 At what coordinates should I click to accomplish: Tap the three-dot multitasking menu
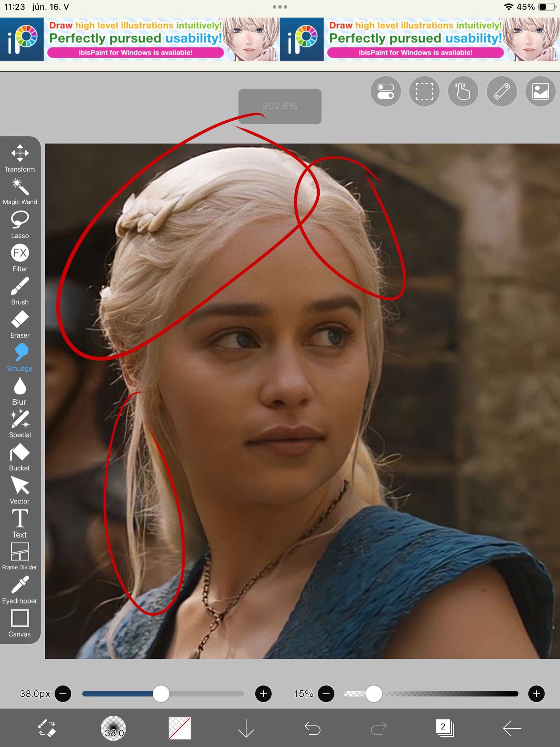(x=280, y=7)
